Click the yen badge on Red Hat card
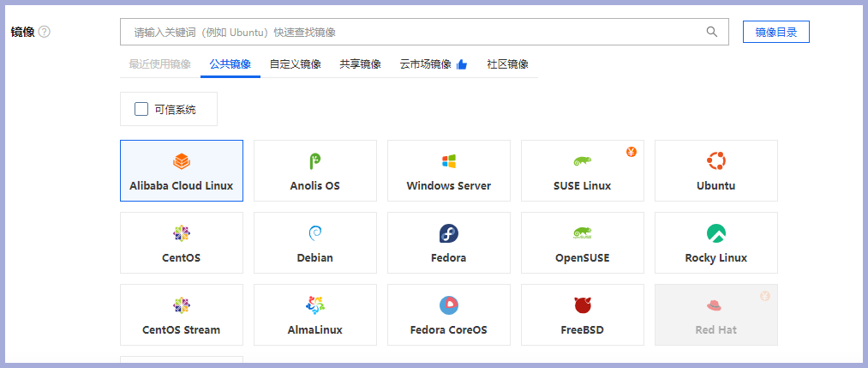 [x=765, y=296]
